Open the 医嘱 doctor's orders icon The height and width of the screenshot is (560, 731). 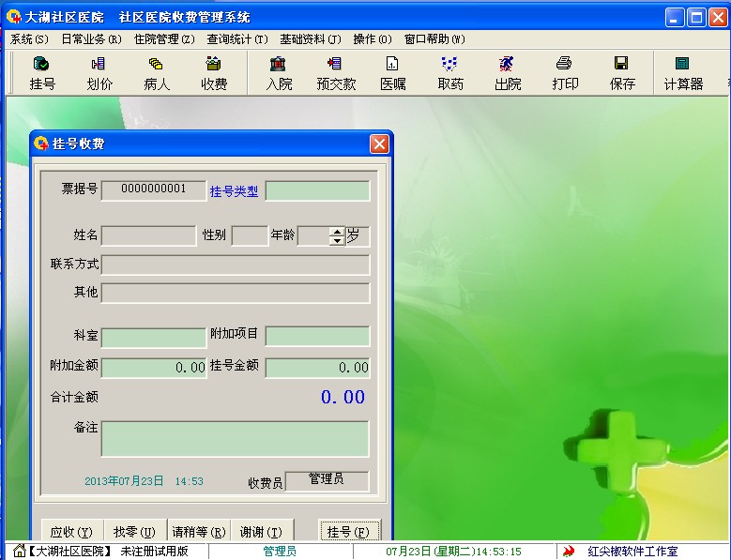coord(392,73)
